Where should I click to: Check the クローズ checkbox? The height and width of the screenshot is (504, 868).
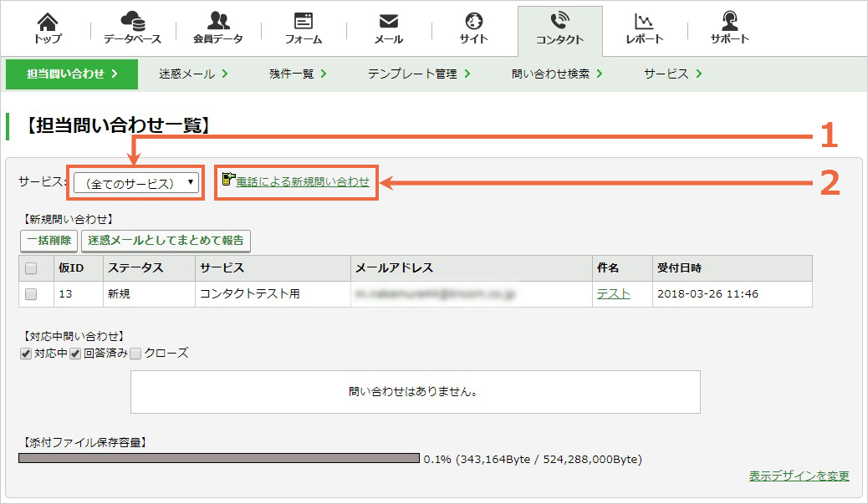pos(135,354)
